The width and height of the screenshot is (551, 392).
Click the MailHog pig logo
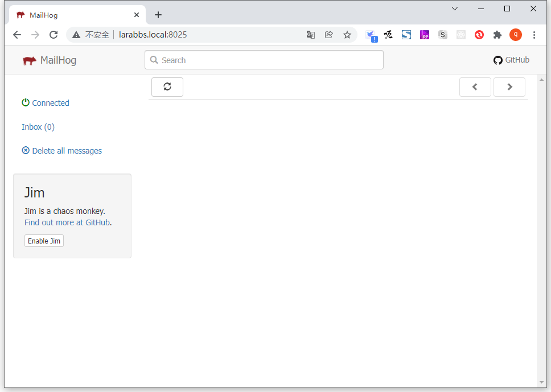click(x=30, y=60)
